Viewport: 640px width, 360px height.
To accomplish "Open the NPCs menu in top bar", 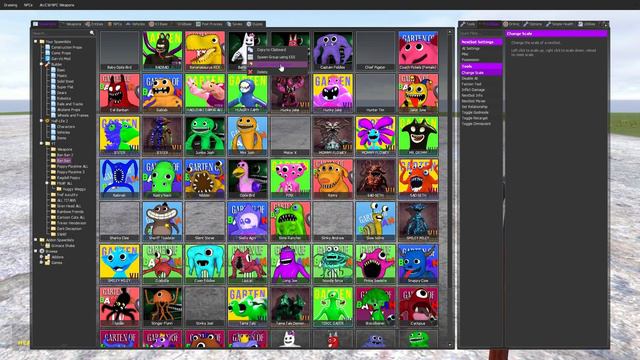I will click(28, 5).
